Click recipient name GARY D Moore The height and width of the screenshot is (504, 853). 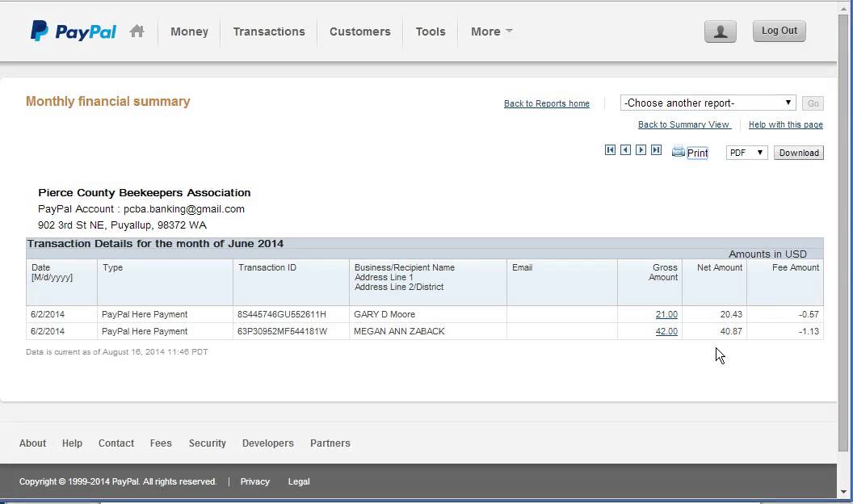[384, 314]
